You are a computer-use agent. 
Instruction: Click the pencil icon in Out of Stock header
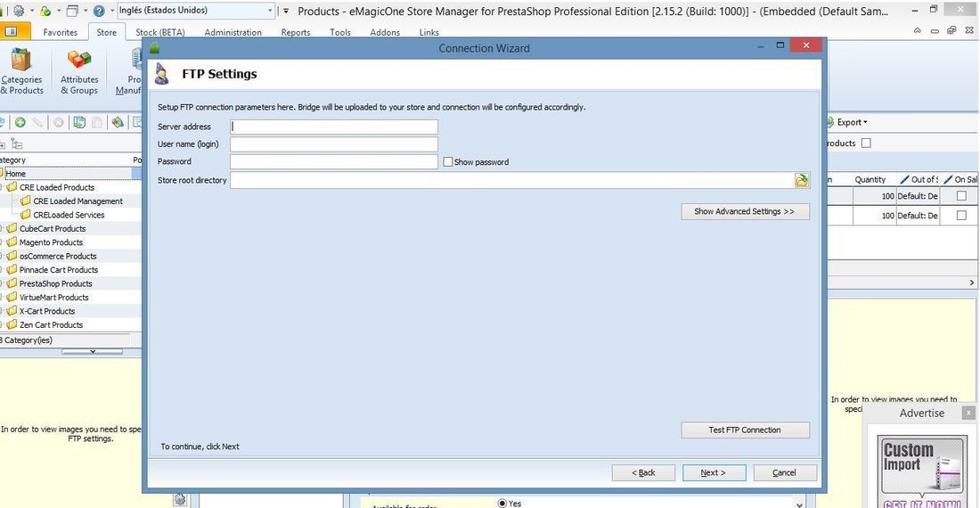(x=904, y=179)
